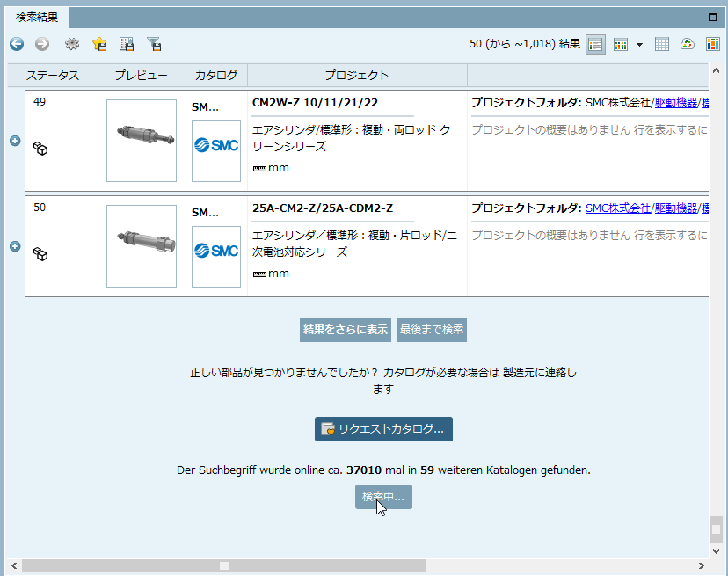This screenshot has width=728, height=576.
Task: Click the back navigation arrow icon
Action: coord(17,44)
